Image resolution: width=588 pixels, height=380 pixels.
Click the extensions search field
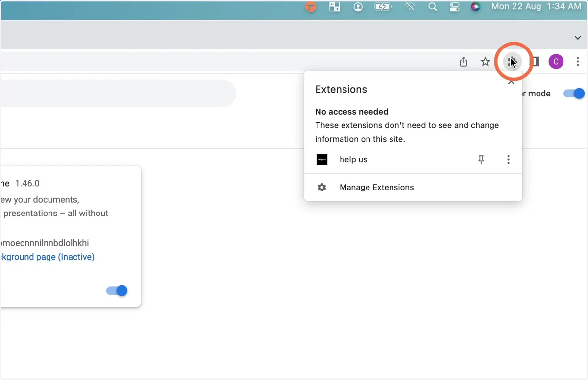pyautogui.click(x=119, y=93)
